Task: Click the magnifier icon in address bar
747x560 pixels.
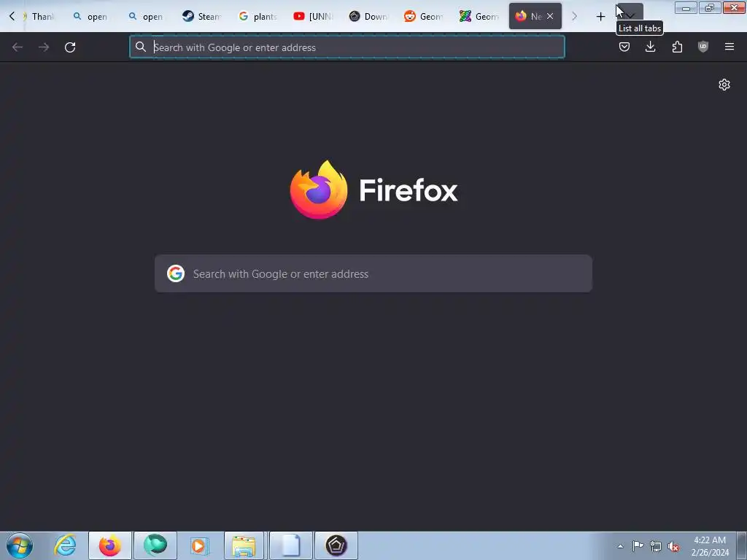Action: (141, 47)
